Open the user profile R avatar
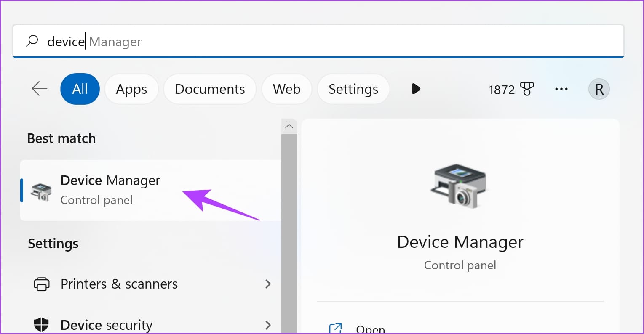This screenshot has width=644, height=334. click(599, 89)
